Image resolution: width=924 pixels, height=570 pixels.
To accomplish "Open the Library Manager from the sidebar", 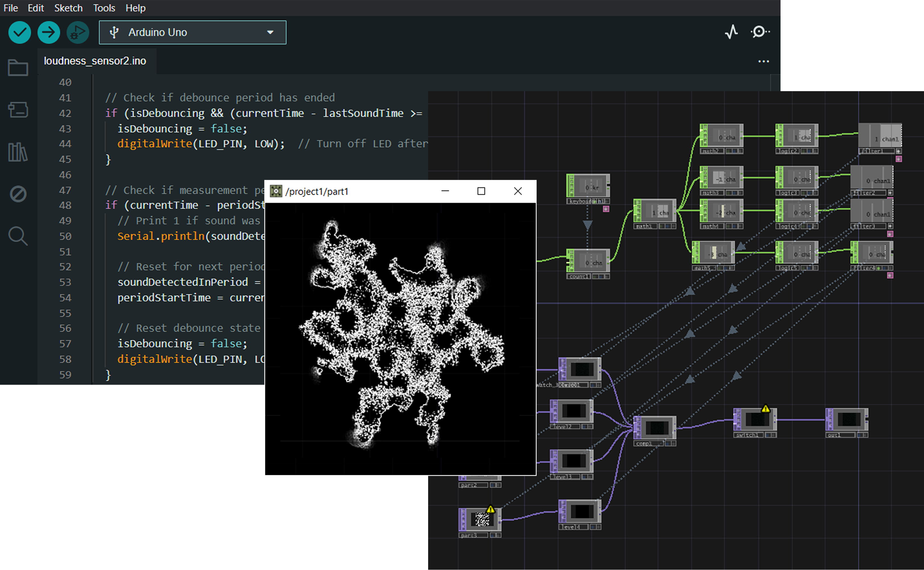I will [x=18, y=152].
